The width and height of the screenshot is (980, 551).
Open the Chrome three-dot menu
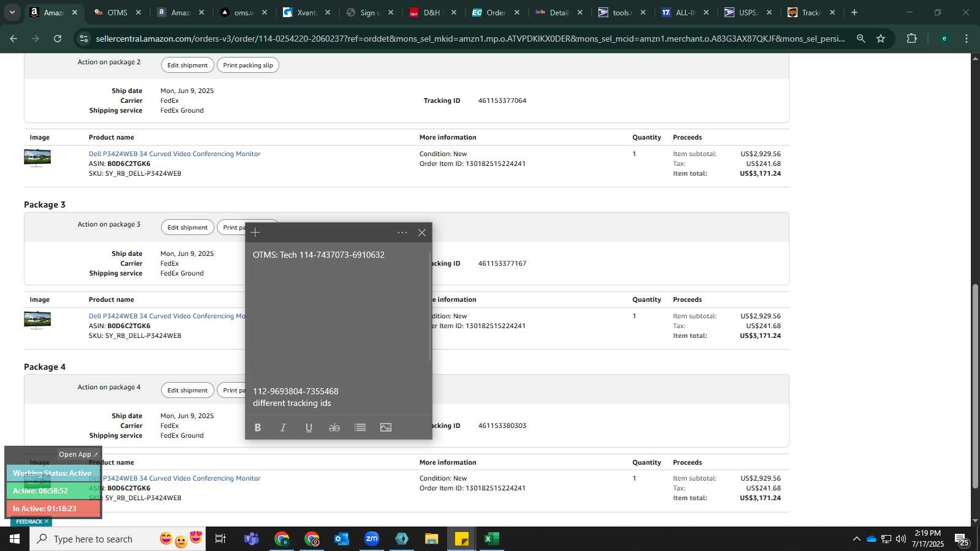(x=967, y=39)
